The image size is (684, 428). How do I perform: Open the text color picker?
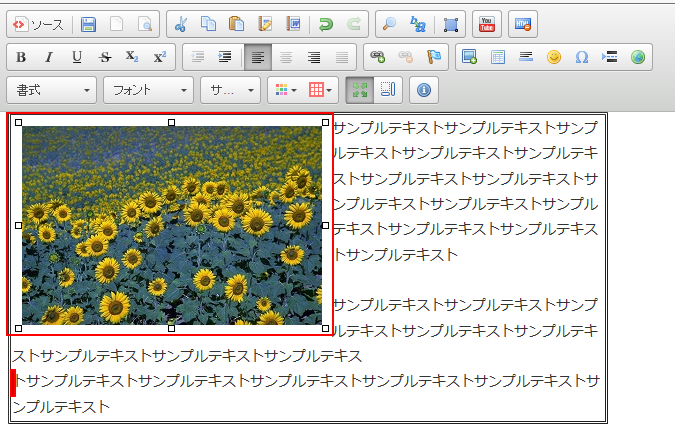[285, 90]
